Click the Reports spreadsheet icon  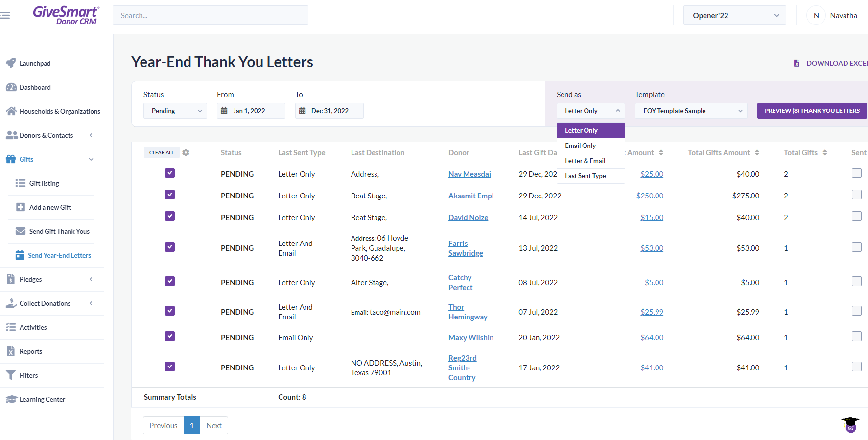click(11, 351)
